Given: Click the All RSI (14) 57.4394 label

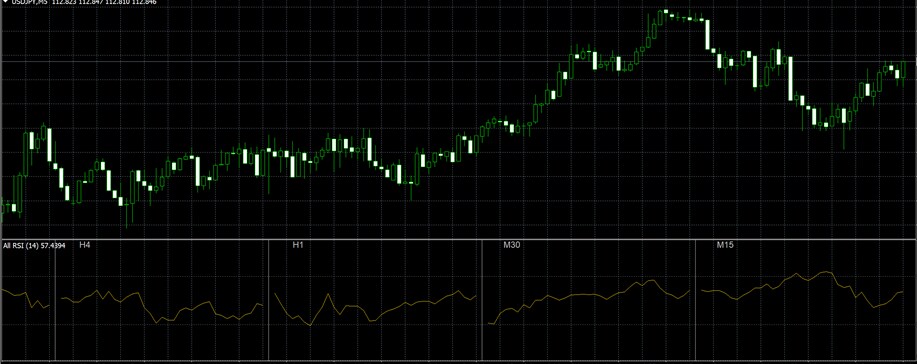Looking at the screenshot, I should click(34, 246).
